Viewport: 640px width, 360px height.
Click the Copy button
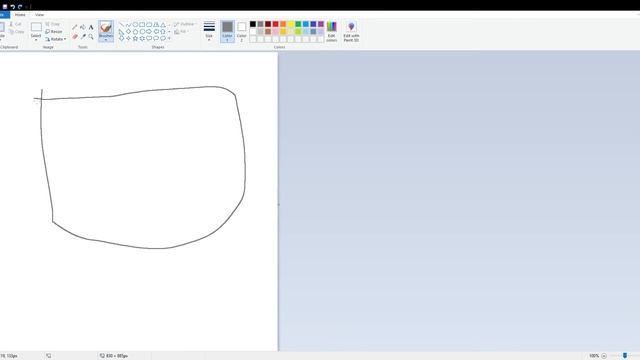coord(17,31)
